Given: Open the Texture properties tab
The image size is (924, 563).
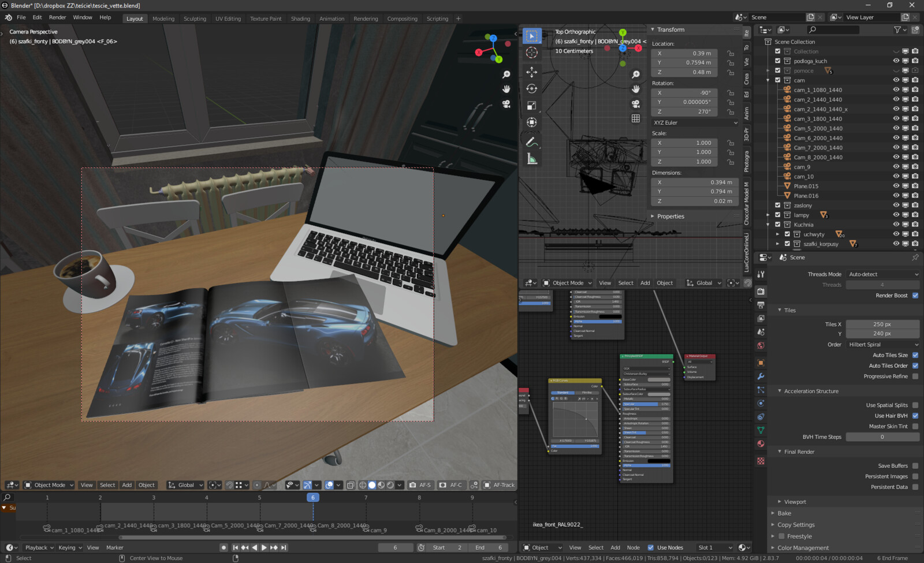Looking at the screenshot, I should pyautogui.click(x=761, y=461).
